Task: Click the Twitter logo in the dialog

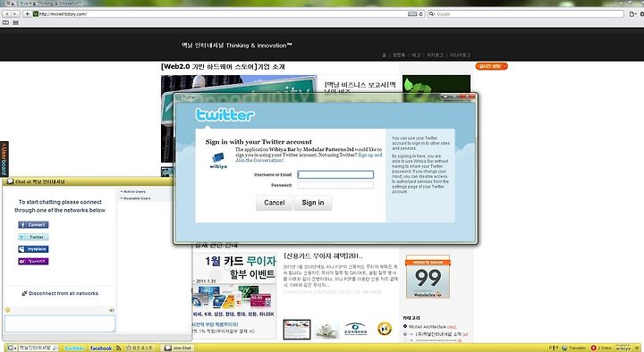Action: (225, 115)
